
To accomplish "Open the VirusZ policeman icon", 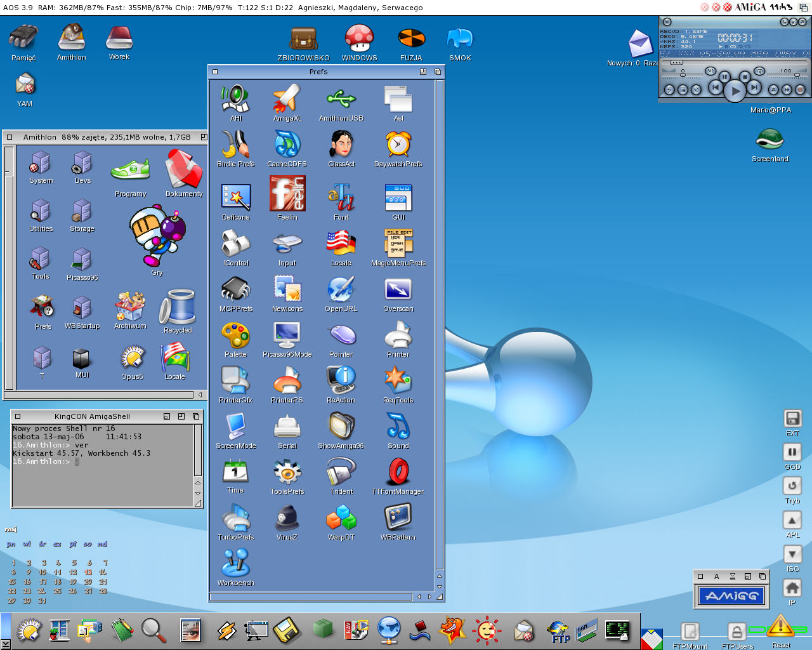I will [x=287, y=517].
